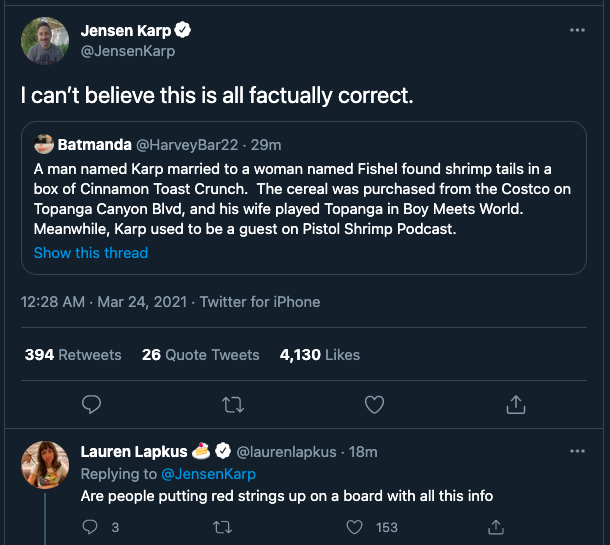Open the 'Twitter for iPhone' source link
This screenshot has width=610, height=545.
coord(260,301)
